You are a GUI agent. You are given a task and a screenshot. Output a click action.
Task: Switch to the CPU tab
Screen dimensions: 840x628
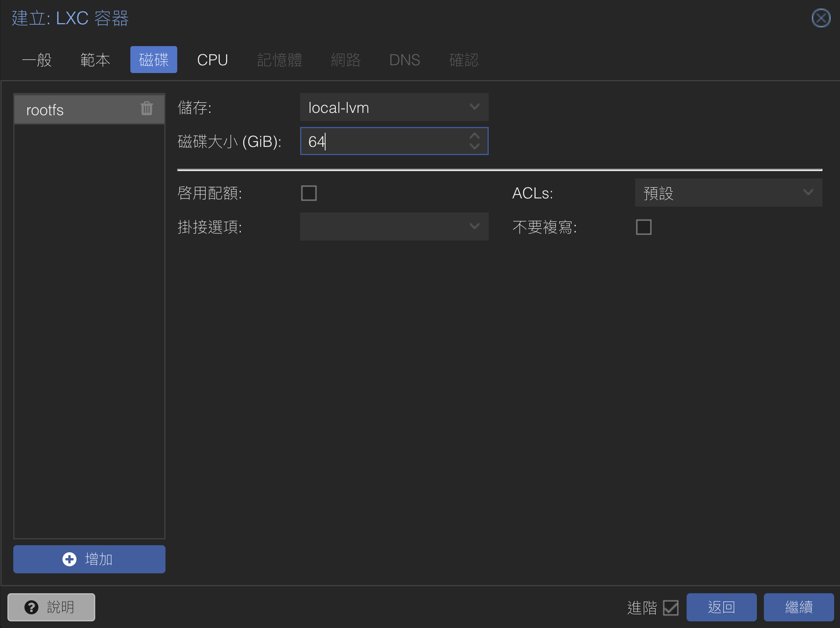(212, 60)
